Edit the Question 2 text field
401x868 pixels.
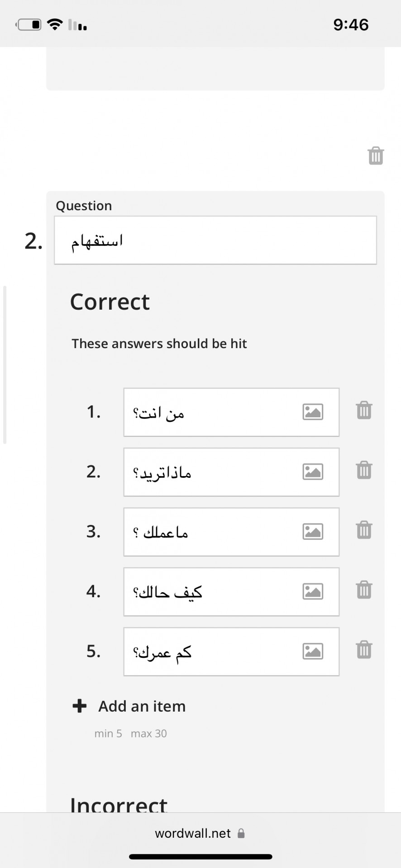coord(215,240)
